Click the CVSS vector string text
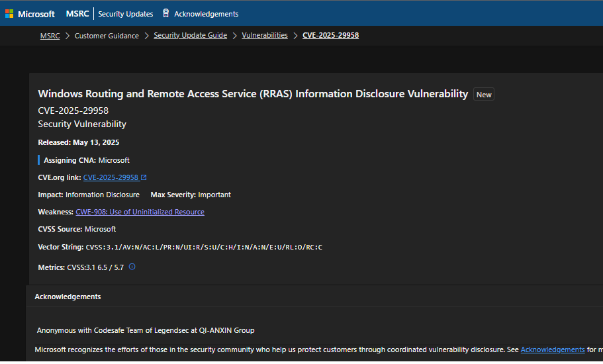 (x=204, y=247)
